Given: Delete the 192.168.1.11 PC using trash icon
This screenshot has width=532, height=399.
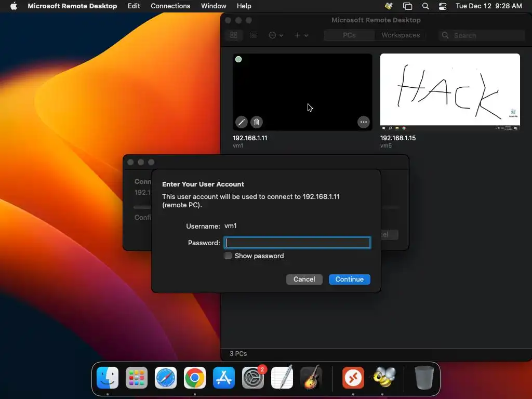Looking at the screenshot, I should coord(257,122).
